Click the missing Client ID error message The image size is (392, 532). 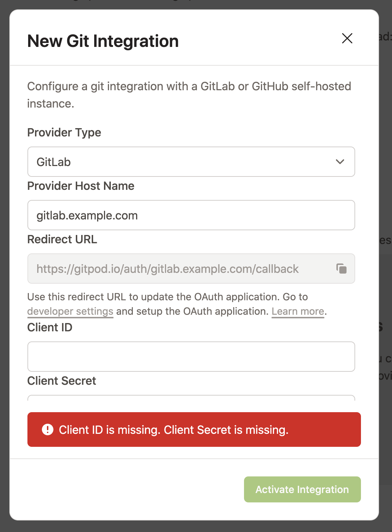(173, 429)
